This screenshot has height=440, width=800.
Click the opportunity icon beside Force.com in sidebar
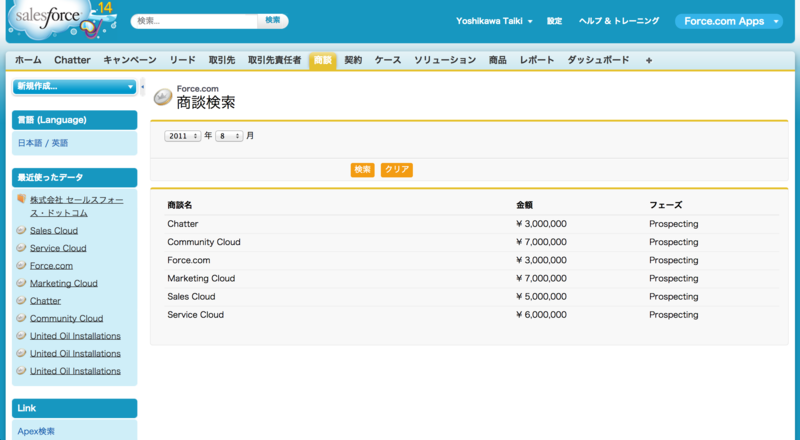[x=21, y=265]
